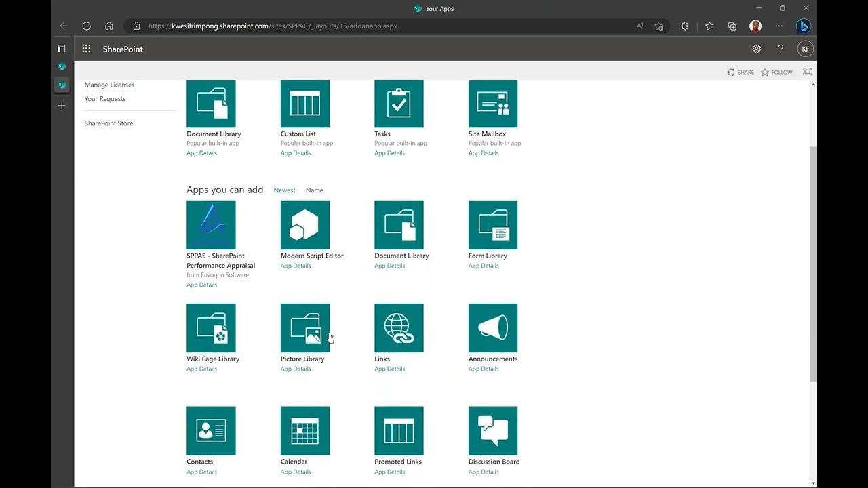Switch to first SharePoint vertical tab
The width and height of the screenshot is (868, 488).
[x=62, y=66]
